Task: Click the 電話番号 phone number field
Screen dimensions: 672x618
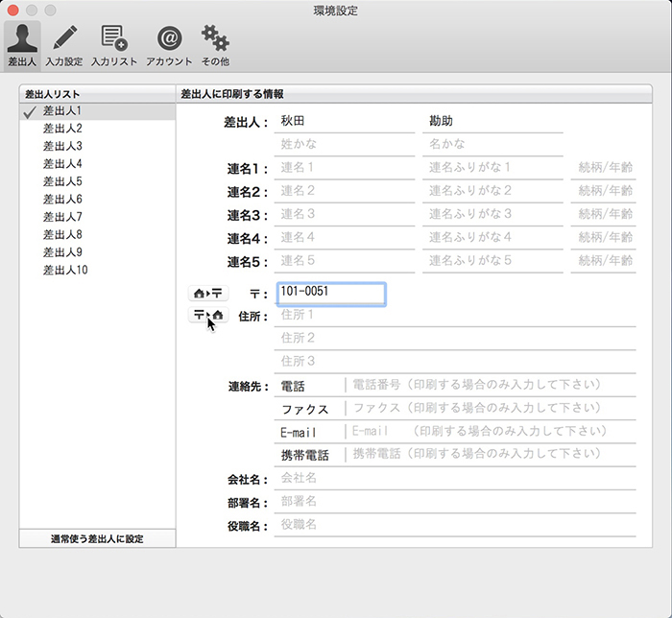Action: (x=490, y=385)
